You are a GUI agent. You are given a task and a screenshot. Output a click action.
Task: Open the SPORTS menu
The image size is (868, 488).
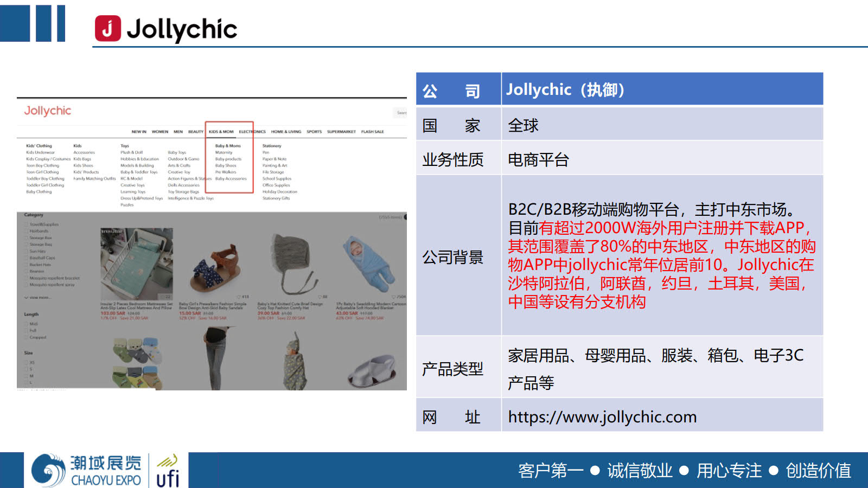pos(314,132)
